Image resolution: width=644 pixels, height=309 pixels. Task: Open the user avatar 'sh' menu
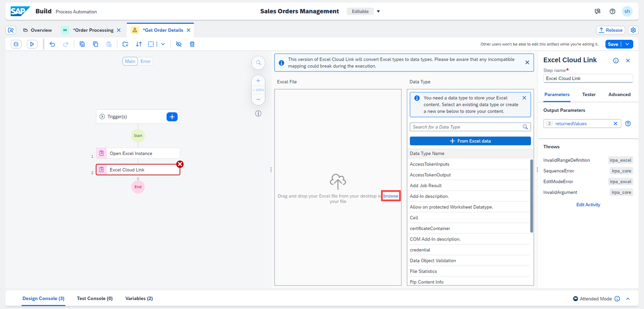click(627, 11)
